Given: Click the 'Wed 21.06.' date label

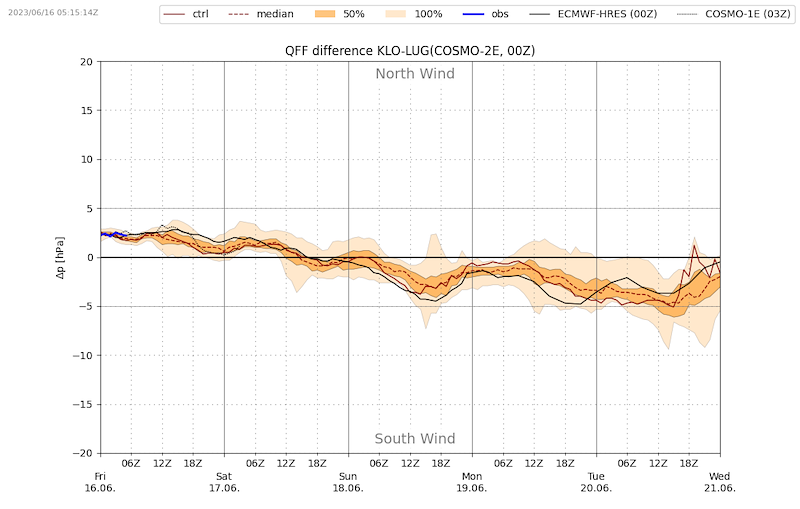Looking at the screenshot, I should pyautogui.click(x=719, y=482).
